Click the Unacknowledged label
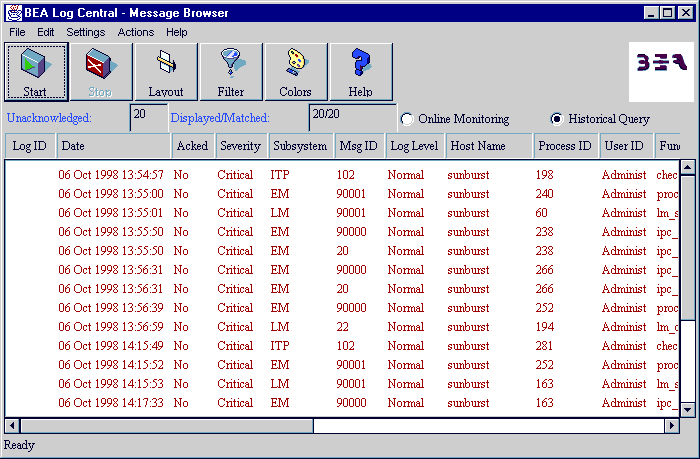The width and height of the screenshot is (700, 459). click(x=49, y=118)
